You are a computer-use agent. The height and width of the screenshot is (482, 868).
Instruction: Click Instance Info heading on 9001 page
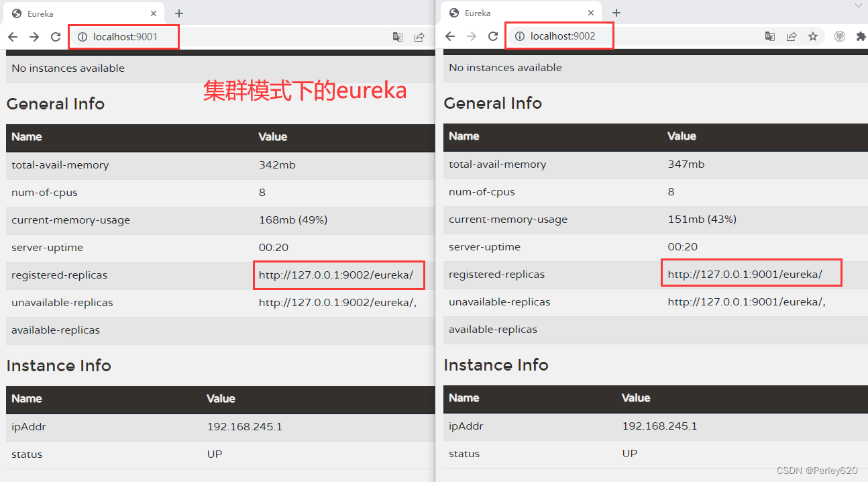[58, 366]
